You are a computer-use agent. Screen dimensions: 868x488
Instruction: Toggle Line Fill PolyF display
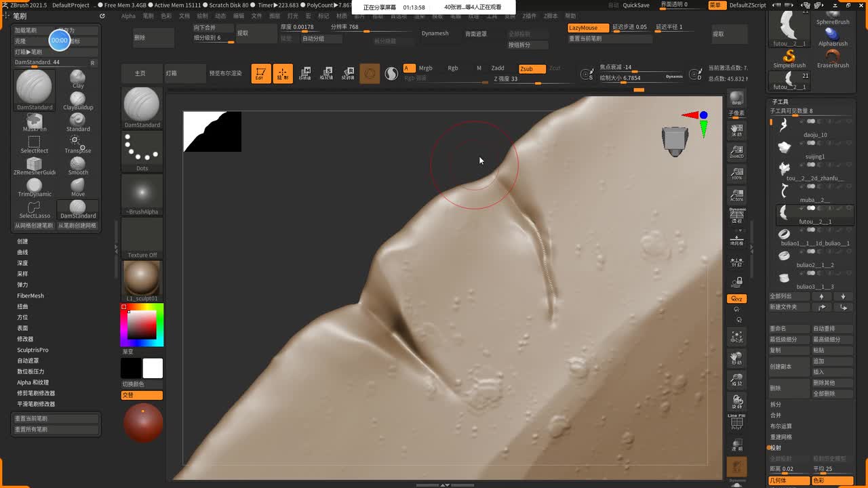[x=736, y=422]
